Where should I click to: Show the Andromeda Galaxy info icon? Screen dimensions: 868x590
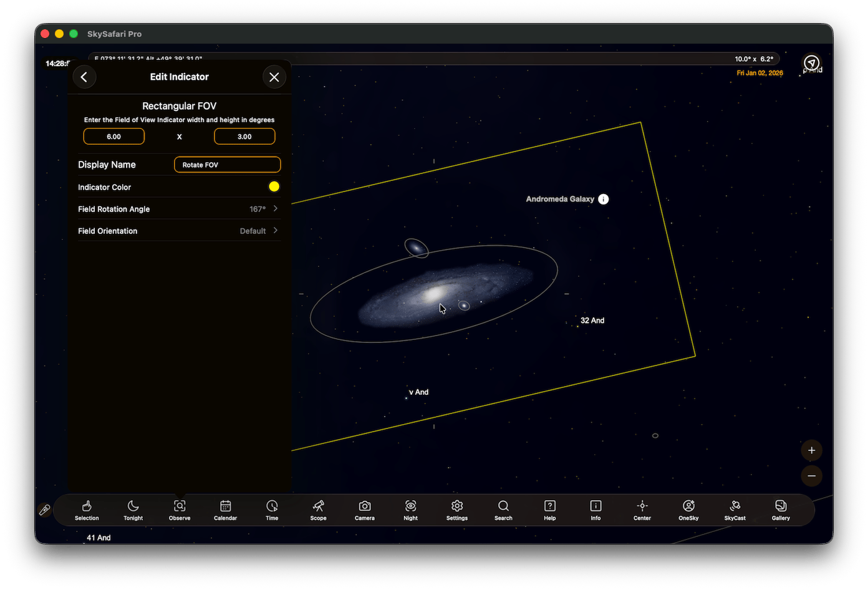coord(603,199)
